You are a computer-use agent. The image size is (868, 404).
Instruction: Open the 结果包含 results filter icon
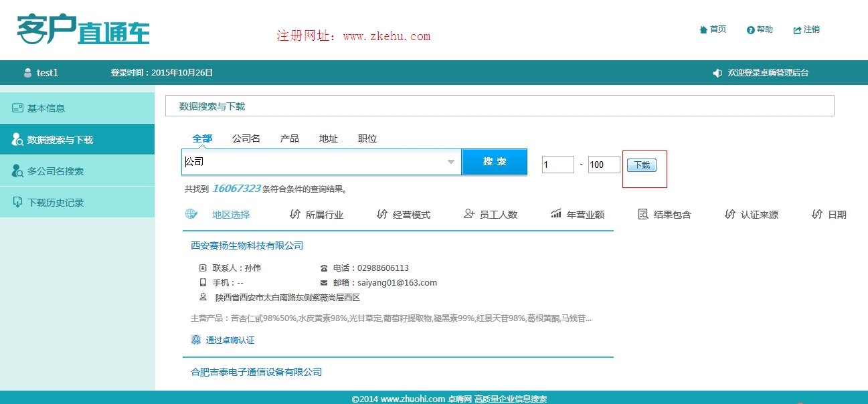pos(663,214)
